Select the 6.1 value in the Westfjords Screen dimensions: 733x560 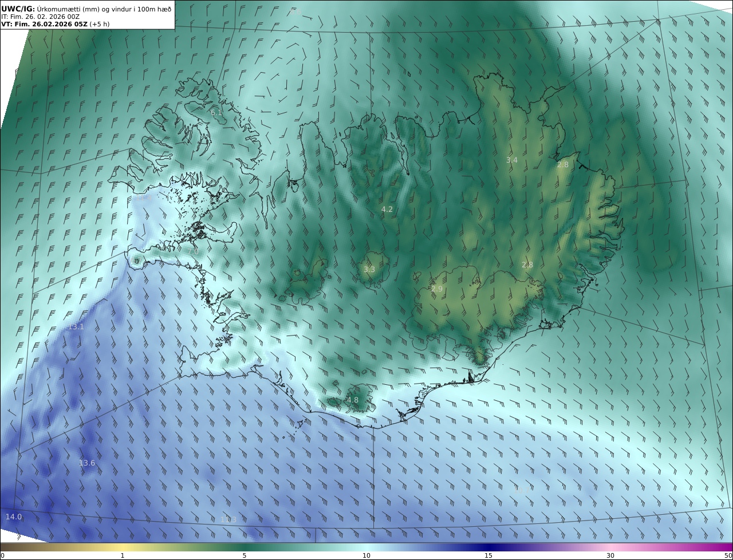(x=216, y=113)
